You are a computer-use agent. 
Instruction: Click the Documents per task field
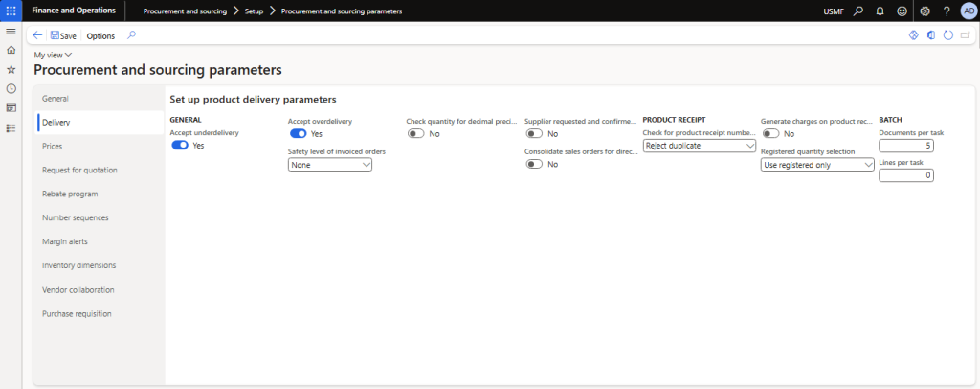(905, 146)
